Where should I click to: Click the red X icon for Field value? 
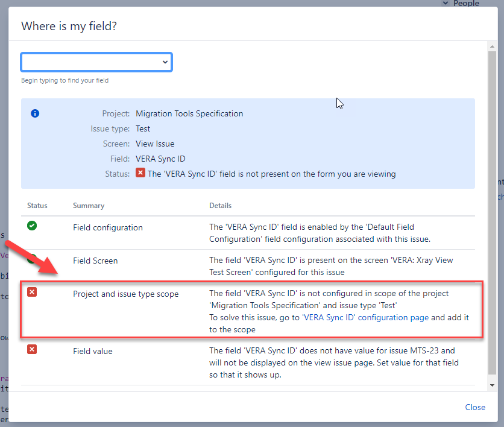32,349
